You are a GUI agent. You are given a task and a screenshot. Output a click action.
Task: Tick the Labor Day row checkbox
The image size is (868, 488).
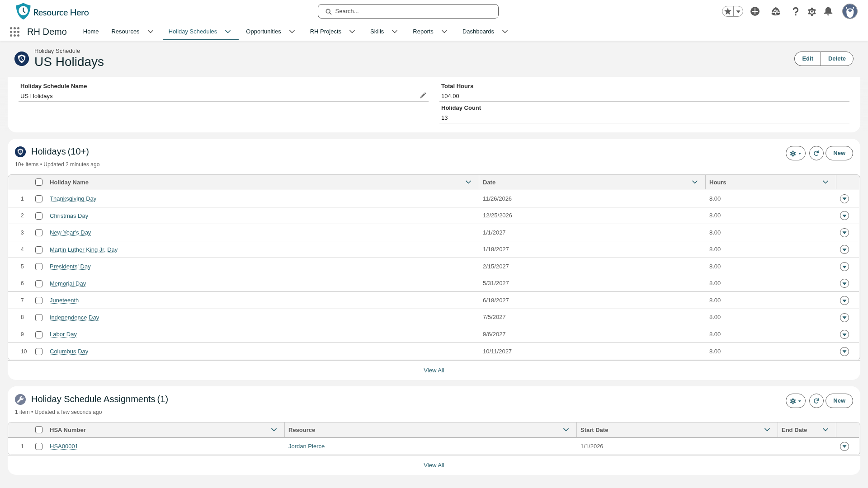point(39,335)
